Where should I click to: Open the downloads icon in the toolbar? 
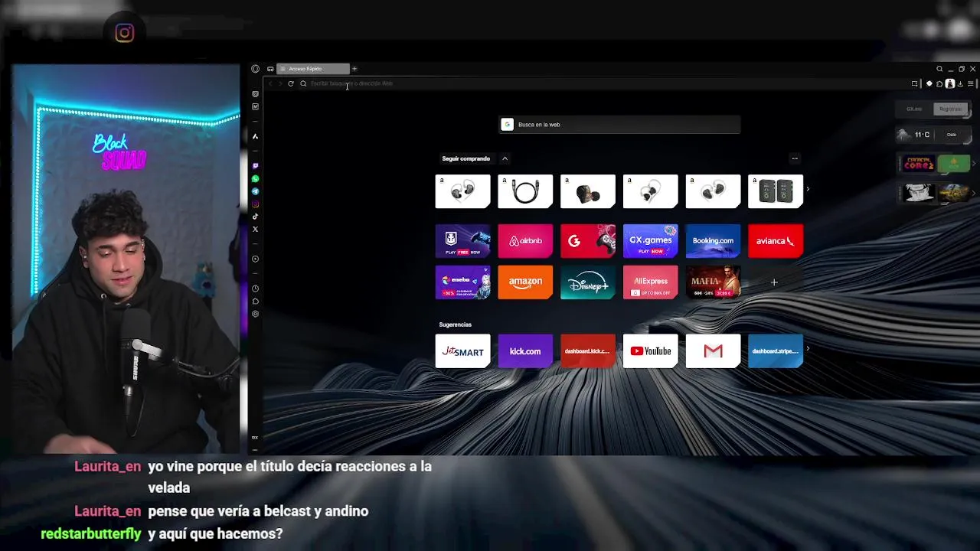coord(960,83)
